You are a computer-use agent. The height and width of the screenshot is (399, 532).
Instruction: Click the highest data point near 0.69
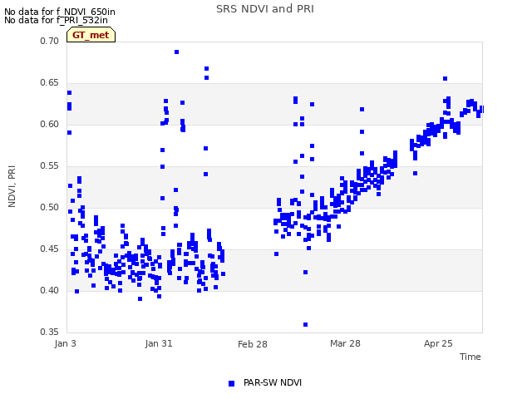coord(176,52)
